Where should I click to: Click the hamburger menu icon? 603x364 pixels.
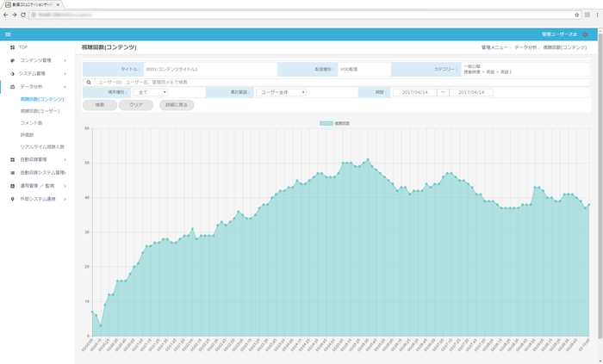8,34
